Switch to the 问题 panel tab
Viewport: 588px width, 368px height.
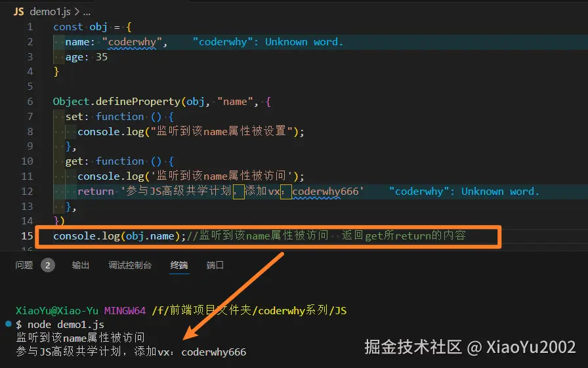tap(24, 265)
